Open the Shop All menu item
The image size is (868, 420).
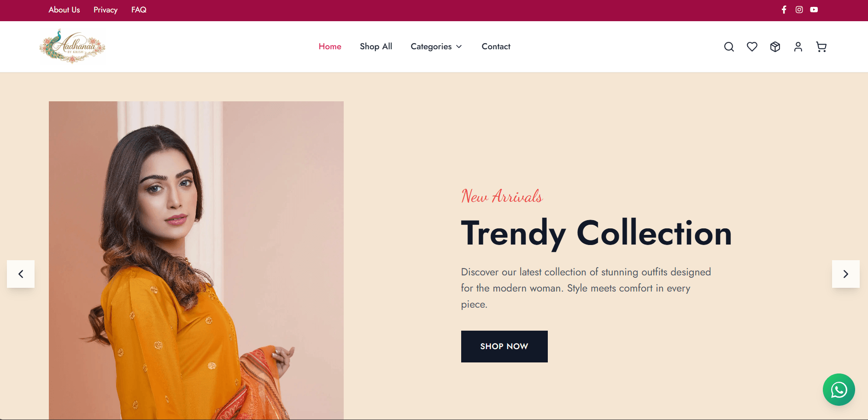pyautogui.click(x=376, y=47)
